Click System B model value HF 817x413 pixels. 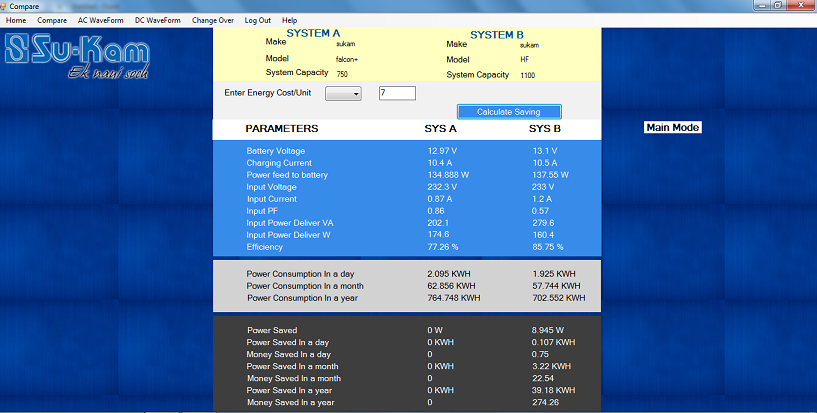[525, 60]
